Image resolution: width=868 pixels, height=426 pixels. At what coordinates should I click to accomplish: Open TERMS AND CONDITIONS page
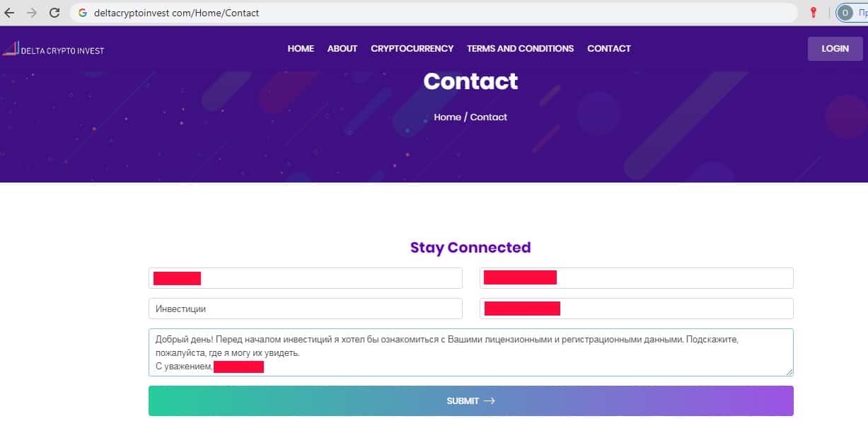(520, 49)
